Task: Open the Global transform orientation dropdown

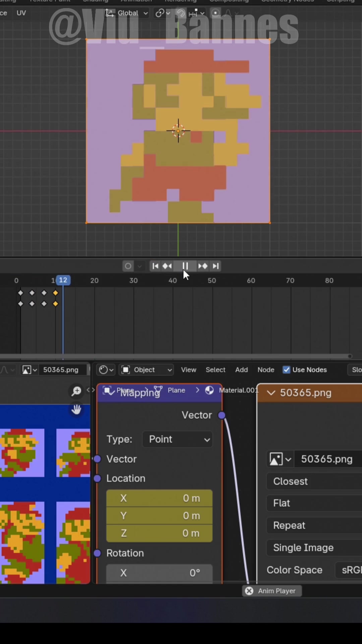Action: coord(127,13)
